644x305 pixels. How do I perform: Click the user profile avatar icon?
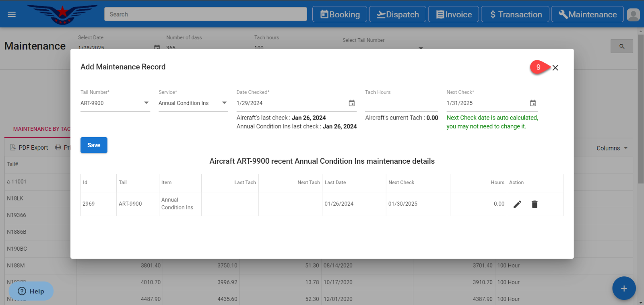(x=633, y=15)
